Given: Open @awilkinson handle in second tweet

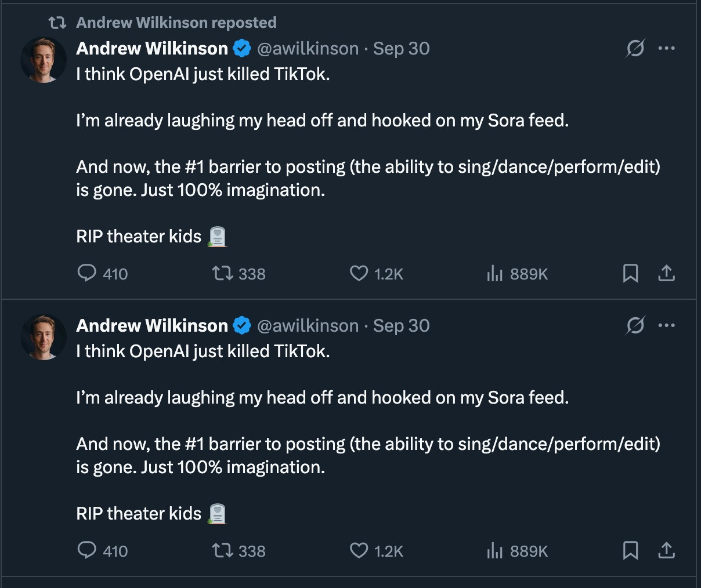Looking at the screenshot, I should pos(308,326).
